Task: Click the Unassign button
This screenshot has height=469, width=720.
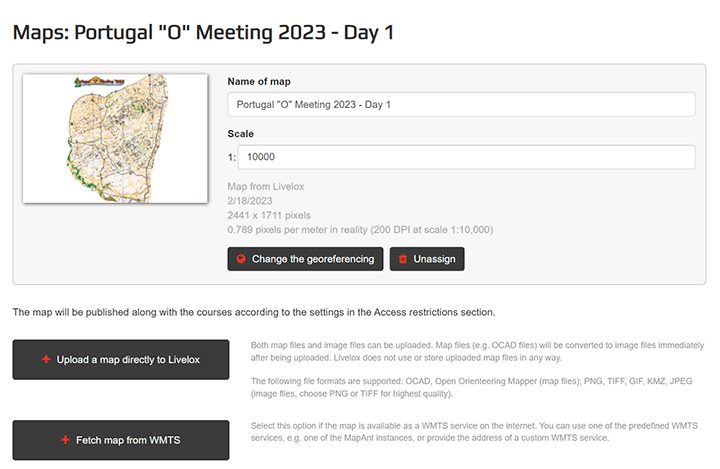Action: coord(427,259)
